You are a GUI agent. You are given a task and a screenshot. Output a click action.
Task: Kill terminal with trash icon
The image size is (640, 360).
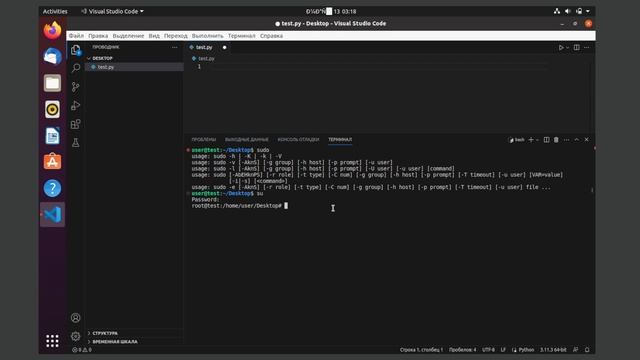point(556,140)
